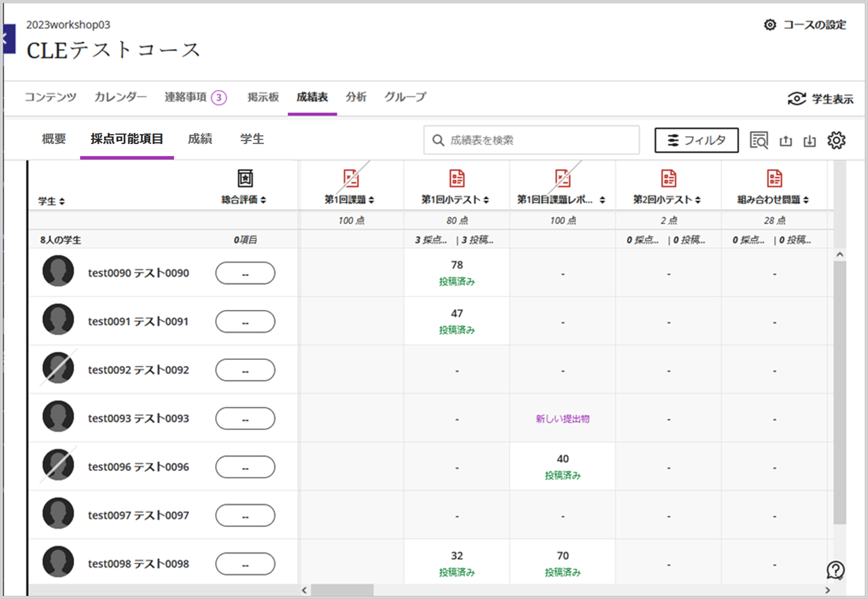868x599 pixels.
Task: Open score 40 for test0096
Action: tap(562, 459)
